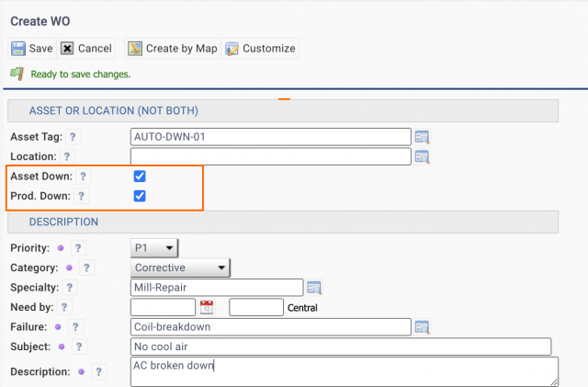Click the Save button
The height and width of the screenshot is (387, 588).
point(32,49)
